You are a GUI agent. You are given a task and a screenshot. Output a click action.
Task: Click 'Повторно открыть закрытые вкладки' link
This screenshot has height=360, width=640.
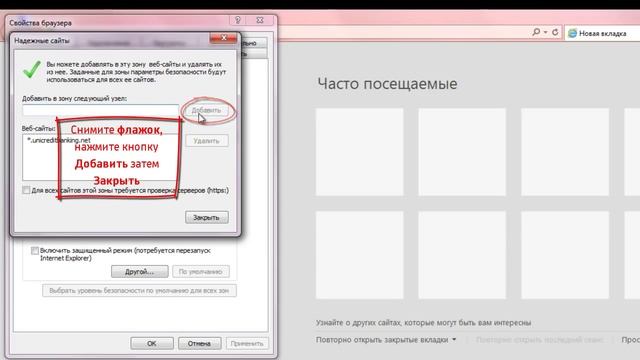(x=382, y=340)
